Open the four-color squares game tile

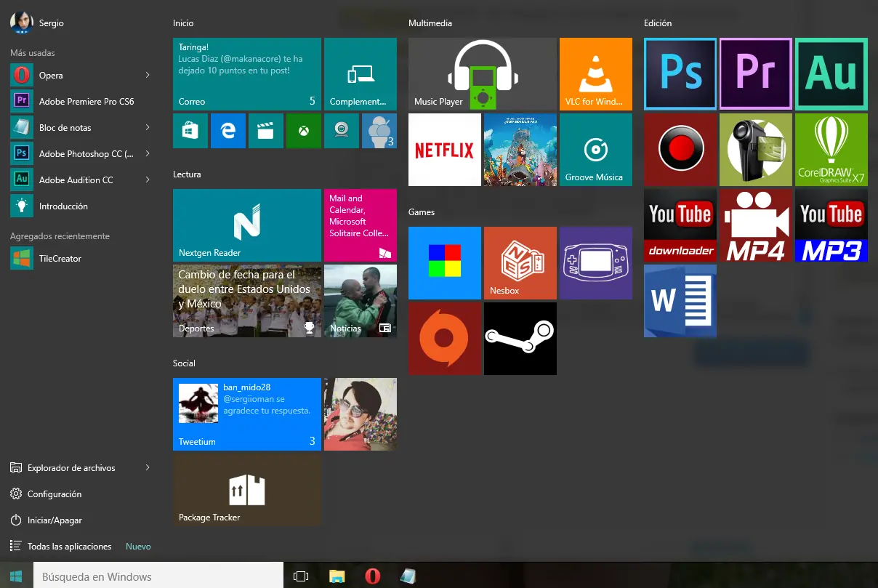pos(445,263)
